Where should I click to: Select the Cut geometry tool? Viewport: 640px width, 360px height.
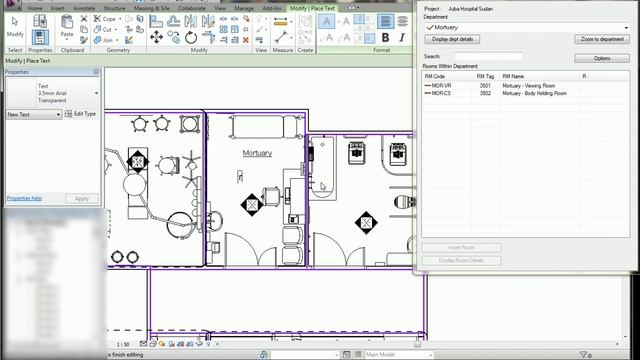coord(103,29)
